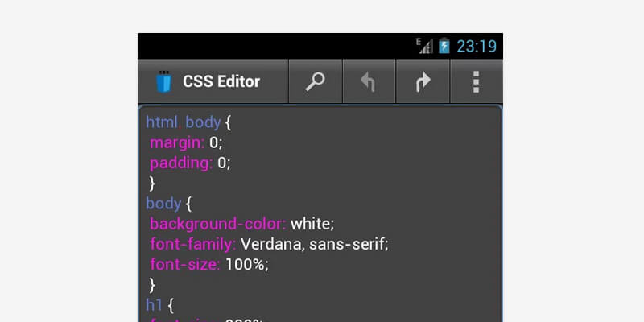
Task: Tap the magnifier search icon
Action: click(316, 81)
